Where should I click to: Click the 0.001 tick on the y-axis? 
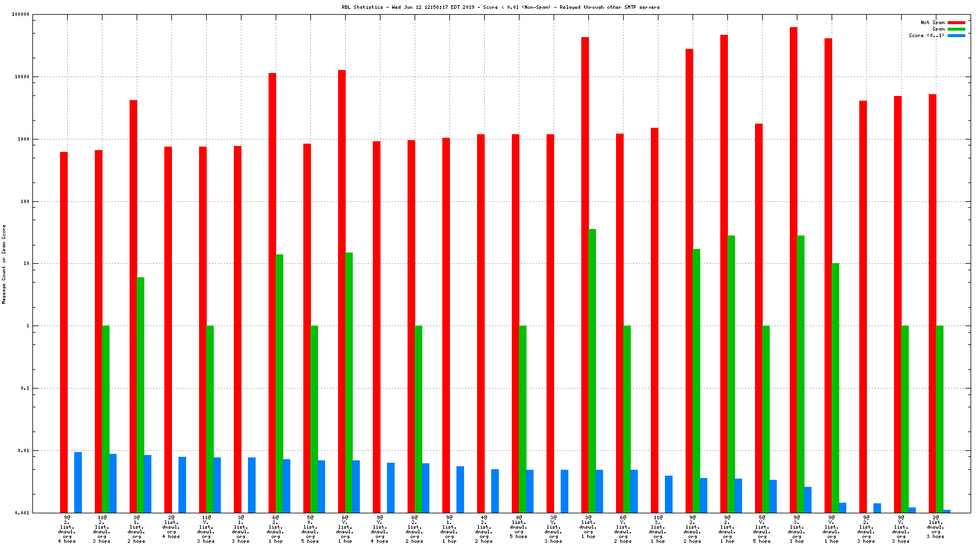22,513
